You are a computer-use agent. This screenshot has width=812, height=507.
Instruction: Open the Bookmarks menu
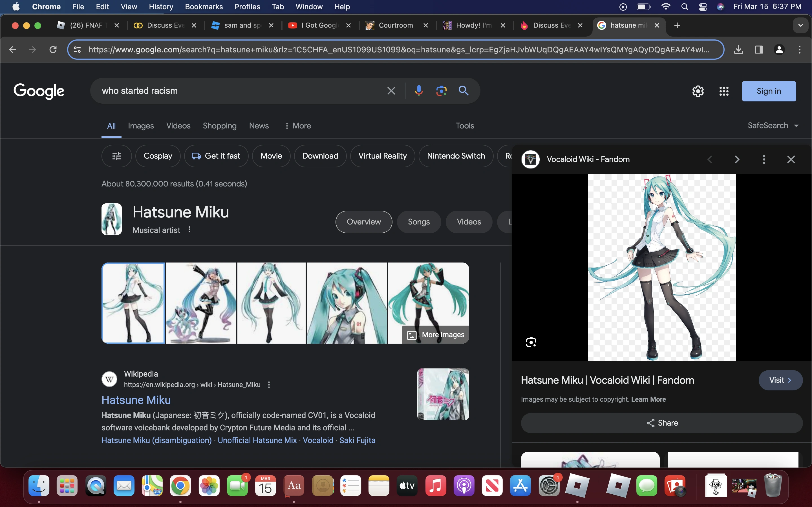204,6
